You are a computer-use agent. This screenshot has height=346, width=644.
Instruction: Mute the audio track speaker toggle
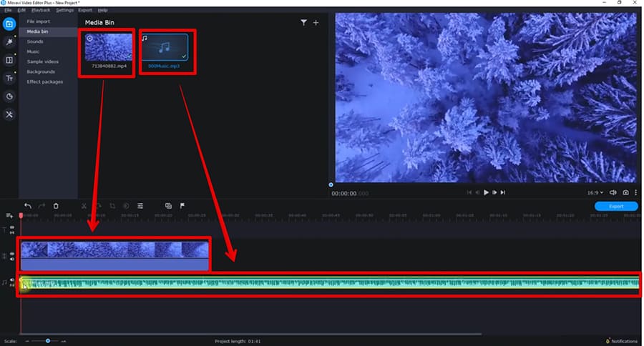12,280
